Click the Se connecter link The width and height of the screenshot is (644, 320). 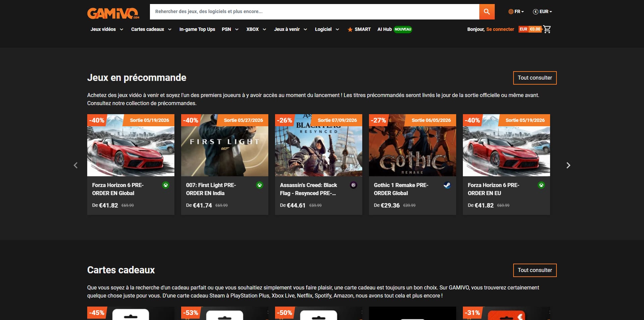coord(500,29)
